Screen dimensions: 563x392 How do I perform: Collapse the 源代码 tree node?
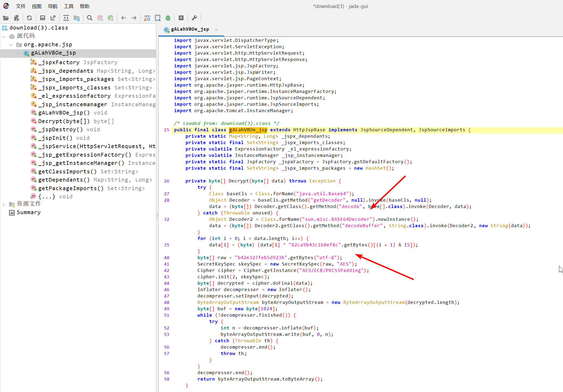[x=4, y=36]
